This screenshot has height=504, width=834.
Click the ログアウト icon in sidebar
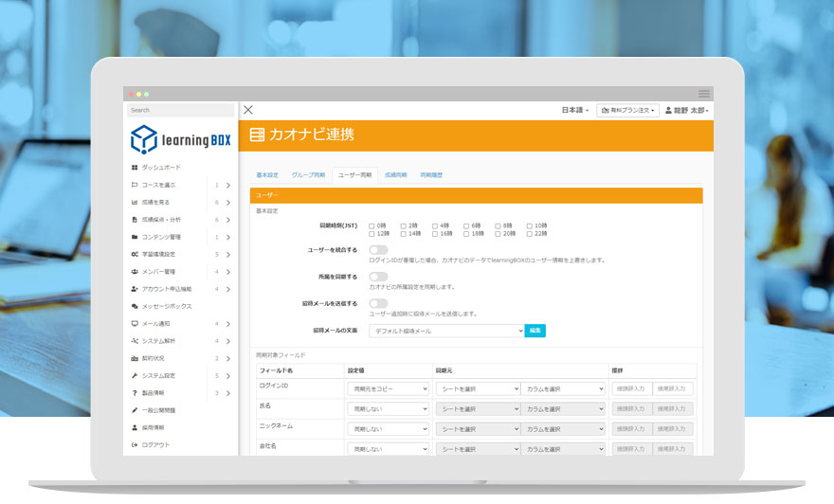135,444
